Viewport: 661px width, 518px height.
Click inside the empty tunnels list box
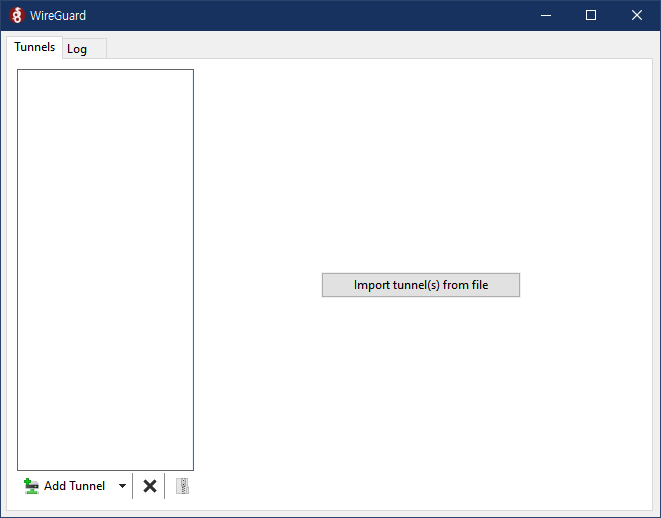click(105, 270)
